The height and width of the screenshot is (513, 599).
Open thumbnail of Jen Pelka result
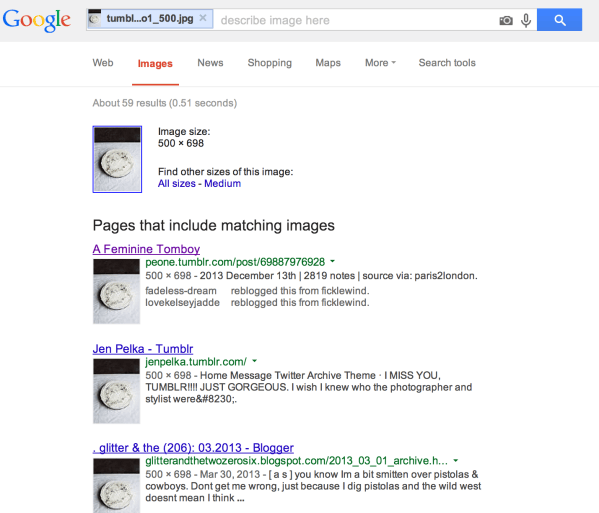(x=117, y=391)
